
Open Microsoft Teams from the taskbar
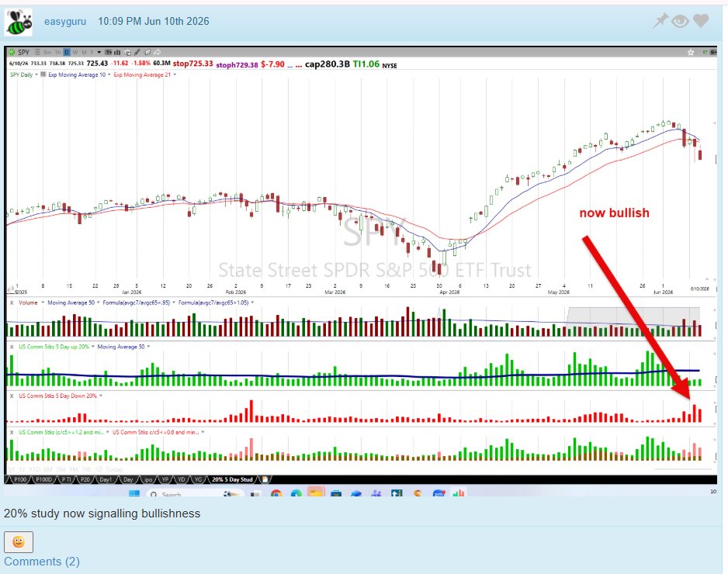(376, 494)
